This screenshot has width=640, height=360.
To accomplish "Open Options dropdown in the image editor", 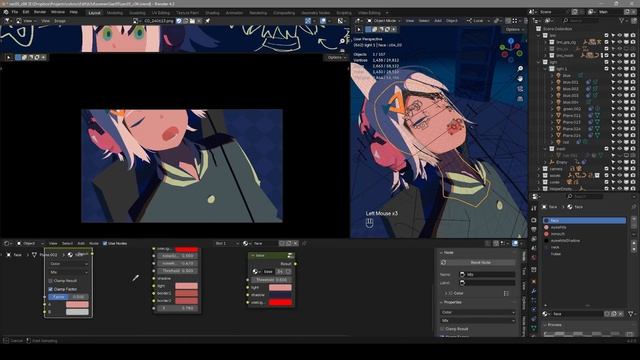I will click(x=336, y=58).
